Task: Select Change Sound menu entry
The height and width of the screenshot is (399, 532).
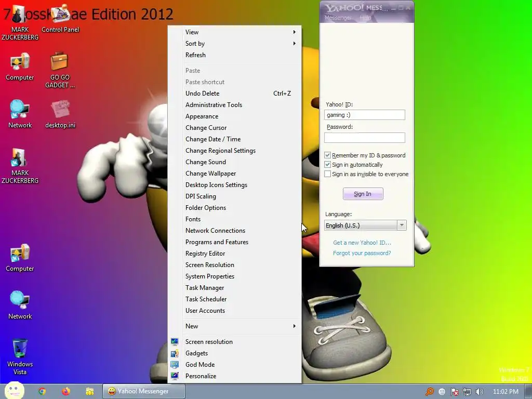Action: coord(234,162)
